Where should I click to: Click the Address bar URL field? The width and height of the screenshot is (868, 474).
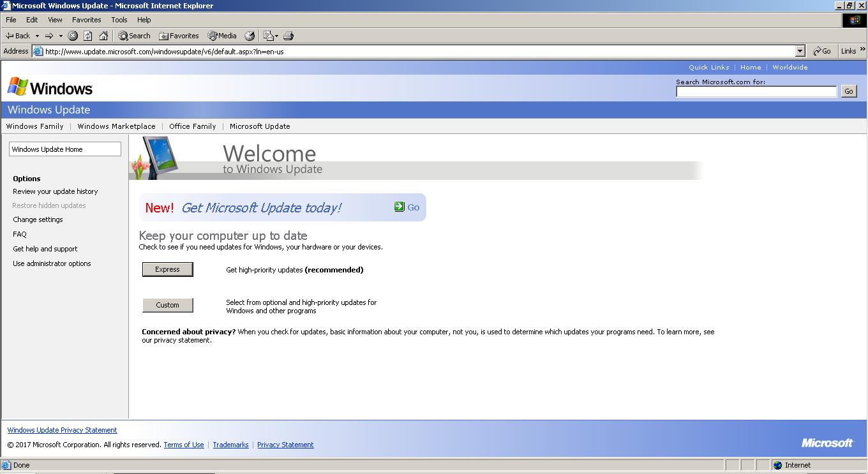pyautogui.click(x=419, y=51)
